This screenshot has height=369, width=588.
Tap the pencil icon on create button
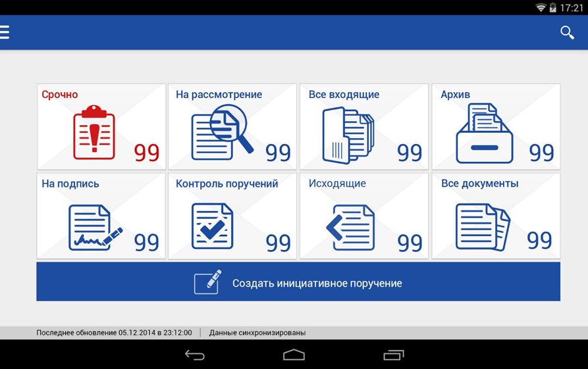[207, 282]
